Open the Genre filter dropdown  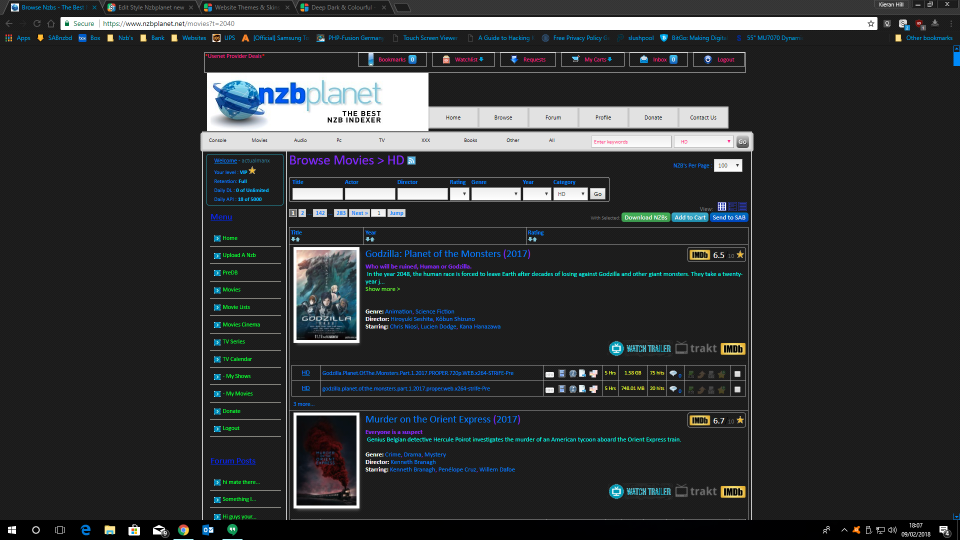[495, 194]
